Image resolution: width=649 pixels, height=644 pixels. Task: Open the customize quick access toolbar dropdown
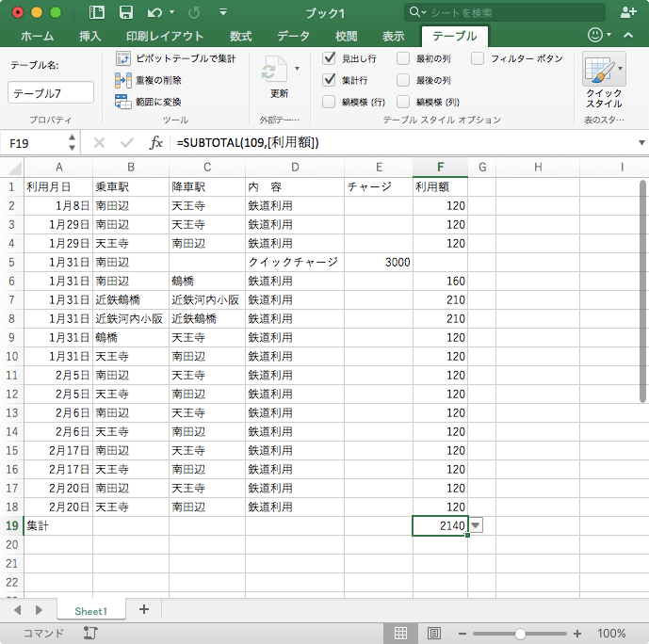pos(223,12)
